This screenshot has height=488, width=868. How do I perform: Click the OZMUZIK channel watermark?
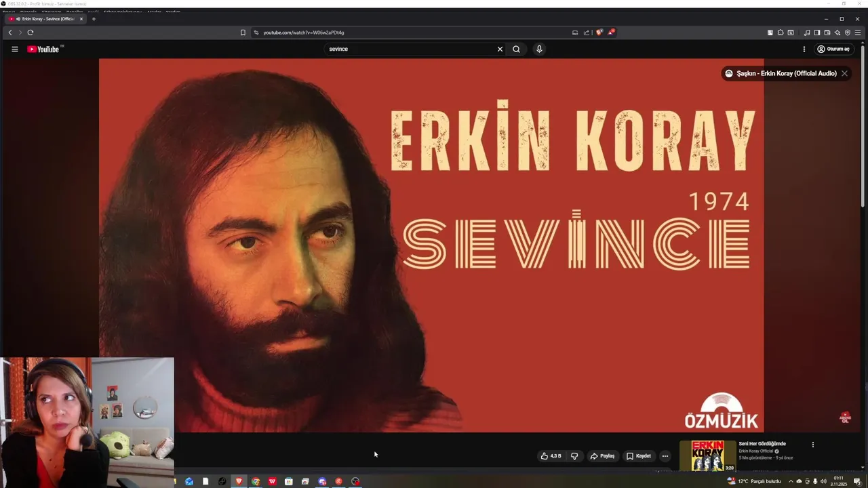(x=721, y=411)
